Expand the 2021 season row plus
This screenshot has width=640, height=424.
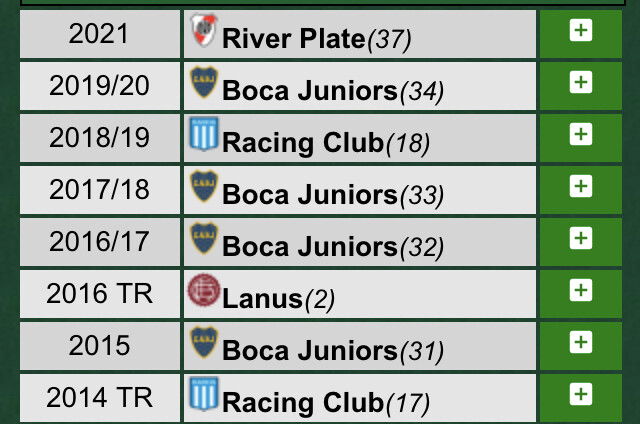pyautogui.click(x=580, y=30)
